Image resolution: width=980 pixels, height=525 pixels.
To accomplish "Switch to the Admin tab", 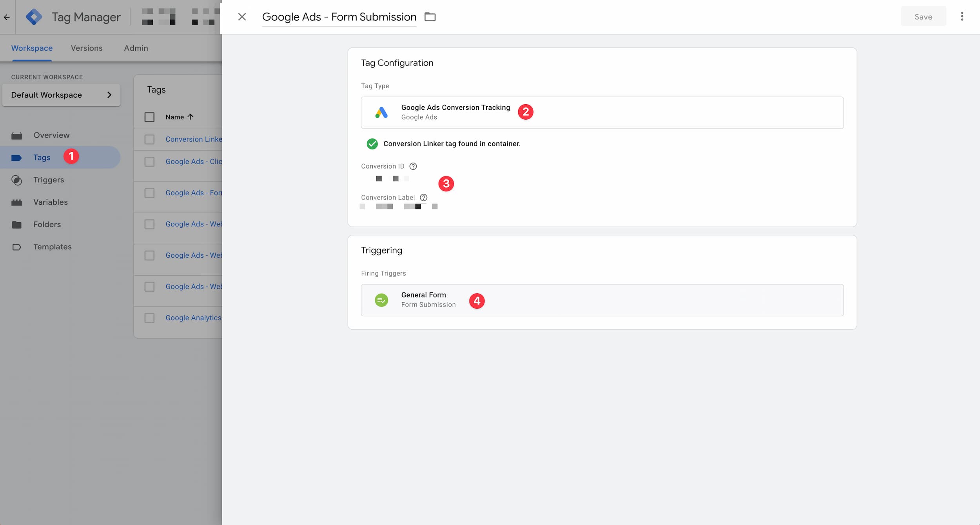I will tap(136, 48).
